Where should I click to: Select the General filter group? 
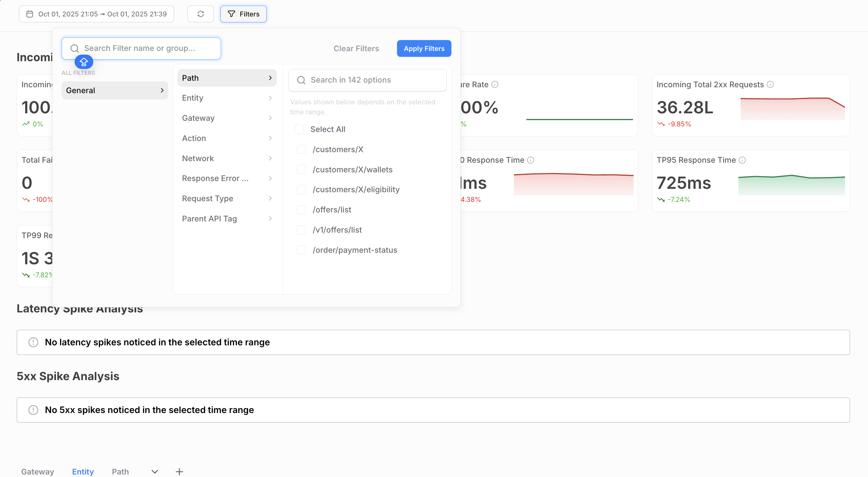click(x=115, y=90)
